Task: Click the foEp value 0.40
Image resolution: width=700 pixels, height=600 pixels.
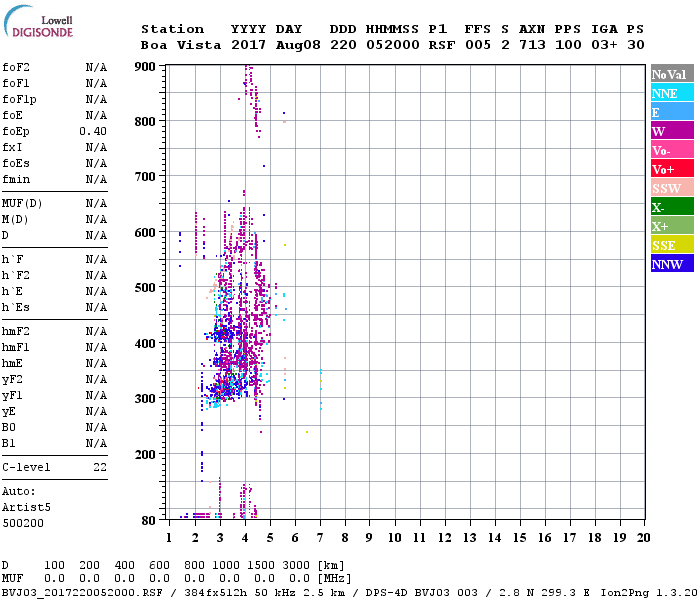Action: click(93, 132)
